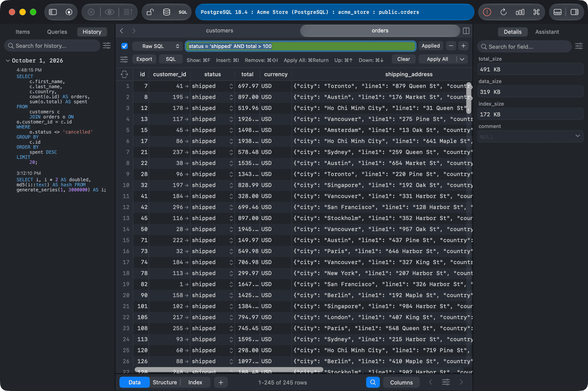Toggle the bottom console panel icon
588x391 pixels.
(557, 12)
